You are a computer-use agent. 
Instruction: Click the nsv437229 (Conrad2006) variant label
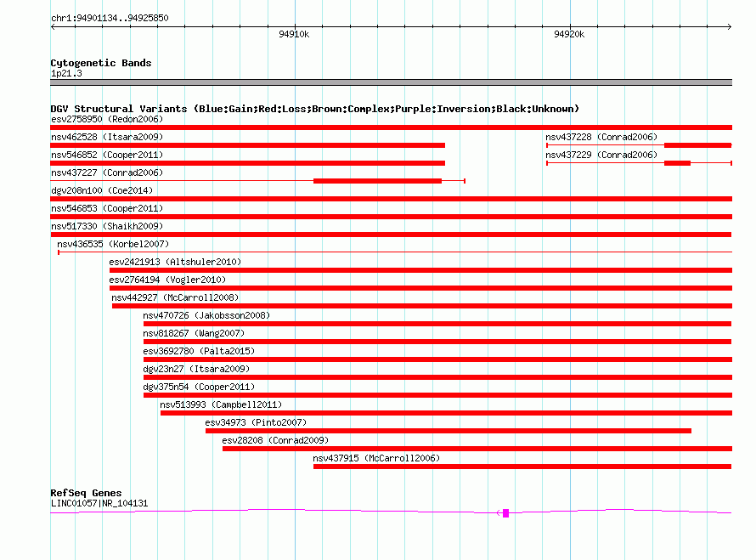tap(601, 155)
